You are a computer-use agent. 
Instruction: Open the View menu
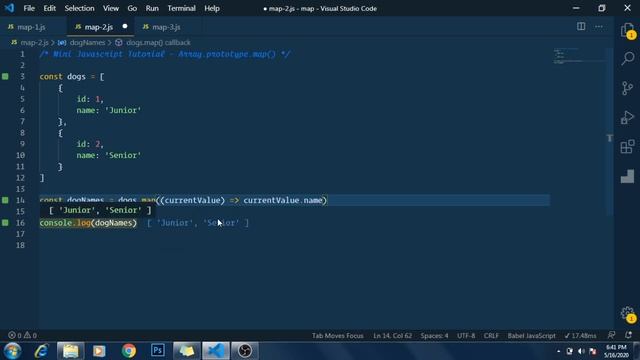[x=111, y=8]
